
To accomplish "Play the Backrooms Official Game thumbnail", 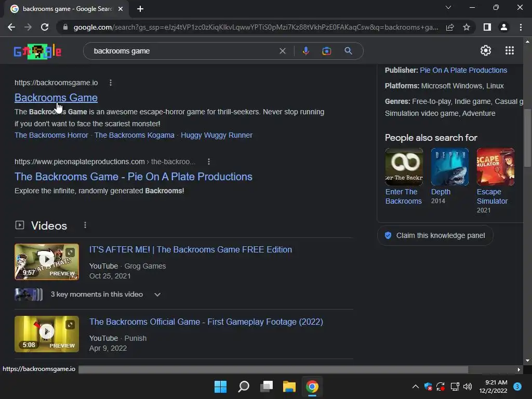I will [47, 334].
